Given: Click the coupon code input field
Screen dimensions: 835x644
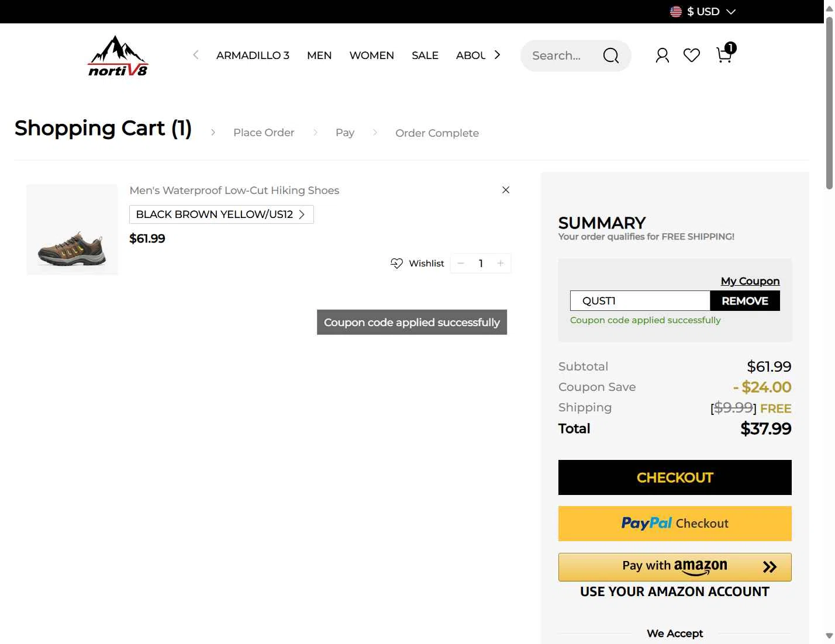Looking at the screenshot, I should tap(640, 301).
